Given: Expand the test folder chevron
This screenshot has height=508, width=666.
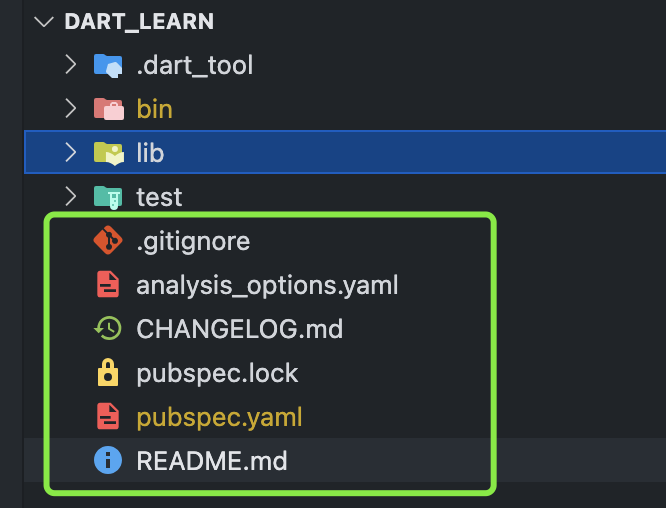Looking at the screenshot, I should pos(71,197).
